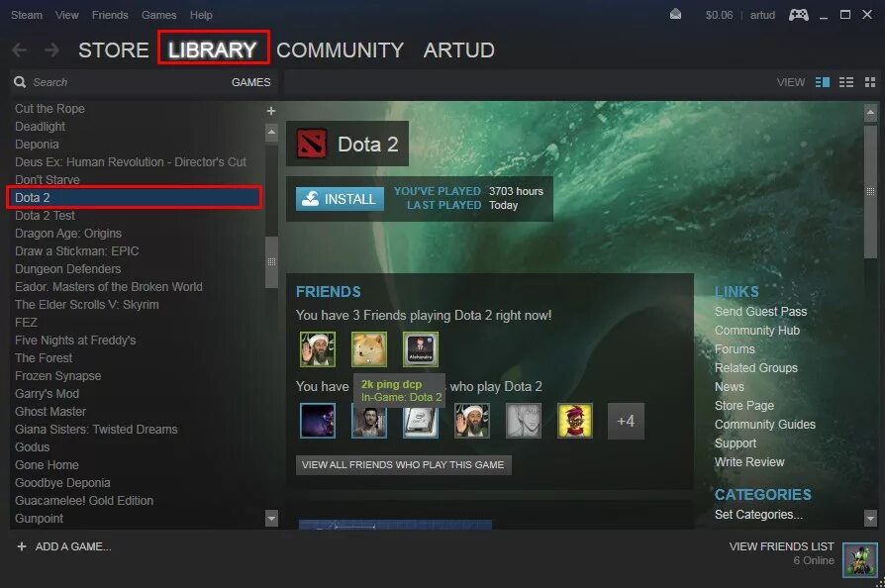Open the Help menu

click(201, 15)
